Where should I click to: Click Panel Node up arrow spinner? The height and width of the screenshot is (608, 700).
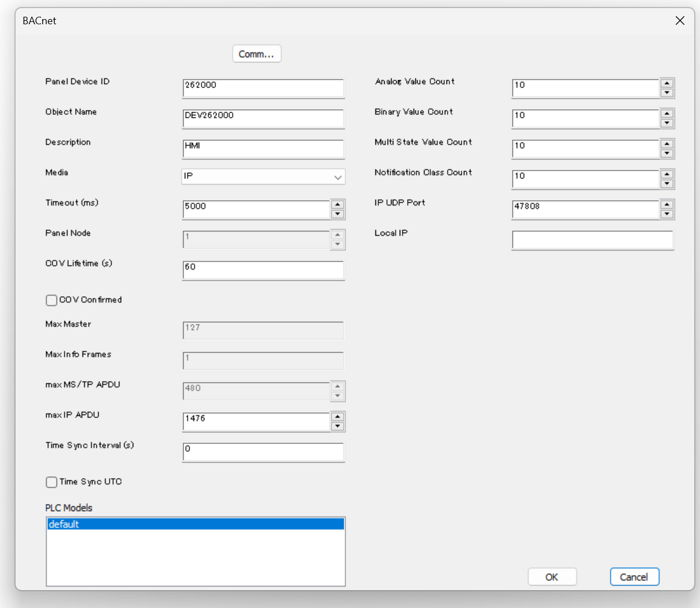(338, 235)
